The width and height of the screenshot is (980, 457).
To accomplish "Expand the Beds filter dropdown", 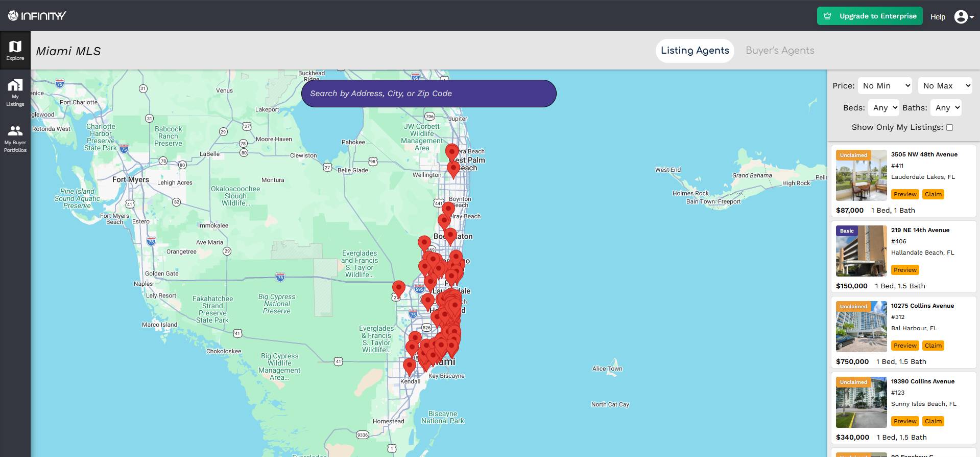I will [885, 108].
